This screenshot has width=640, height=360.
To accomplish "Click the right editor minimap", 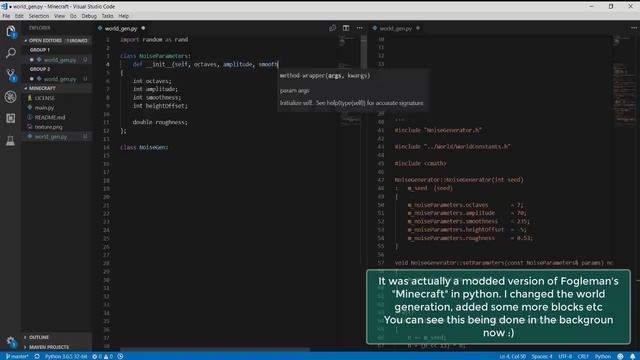I will (x=624, y=82).
